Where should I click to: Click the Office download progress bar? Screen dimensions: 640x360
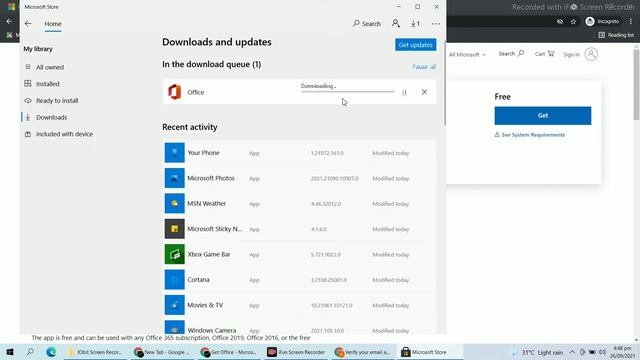pyautogui.click(x=348, y=92)
